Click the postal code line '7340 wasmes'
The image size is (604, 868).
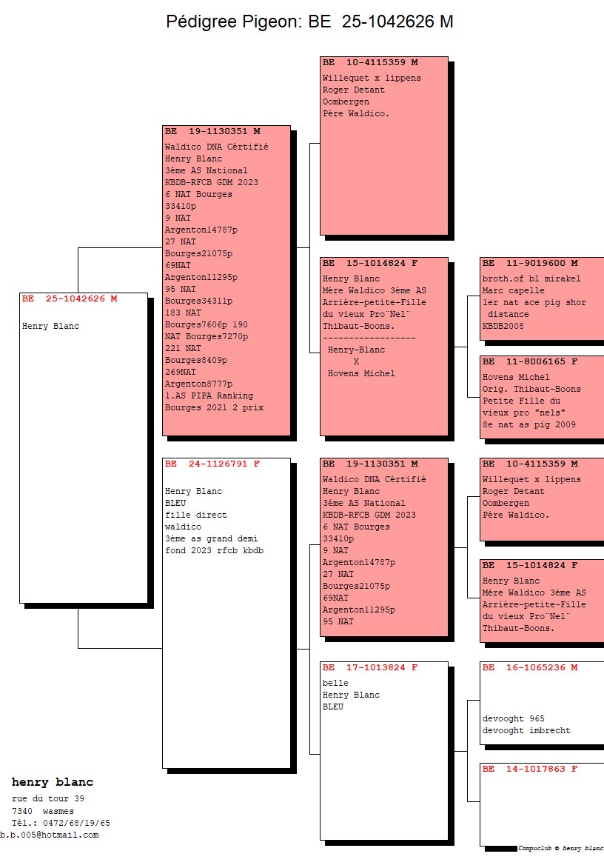pyautogui.click(x=43, y=811)
